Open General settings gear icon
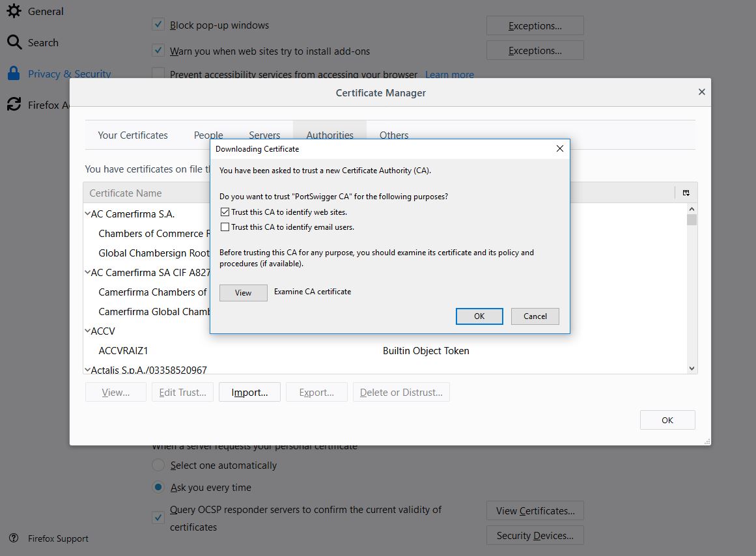 pos(14,10)
